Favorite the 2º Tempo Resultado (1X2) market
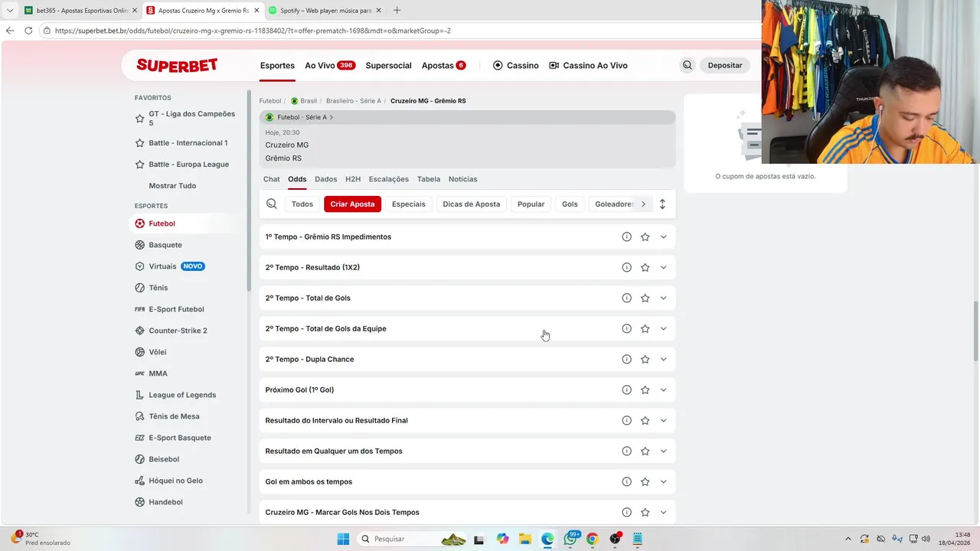This screenshot has height=551, width=980. (645, 267)
